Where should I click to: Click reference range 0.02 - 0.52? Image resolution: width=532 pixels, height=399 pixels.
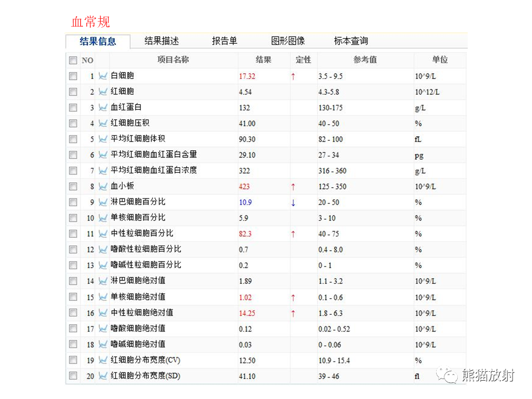click(334, 329)
